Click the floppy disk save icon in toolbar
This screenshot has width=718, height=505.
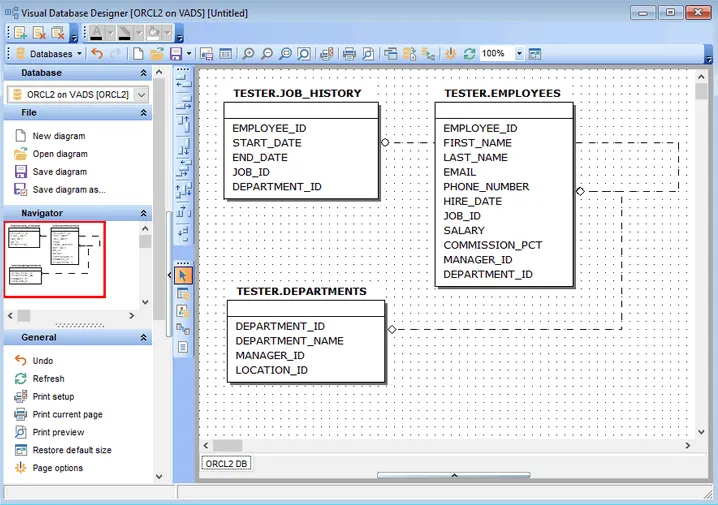pyautogui.click(x=176, y=53)
